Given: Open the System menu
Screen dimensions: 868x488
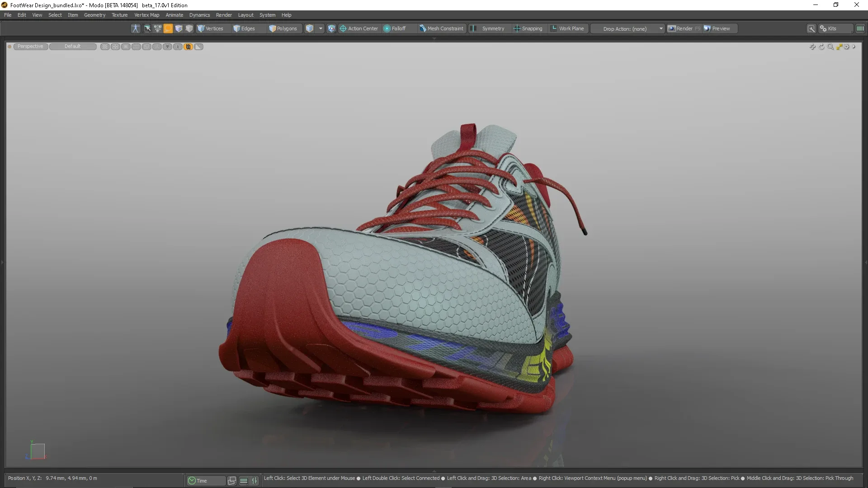Looking at the screenshot, I should [267, 15].
